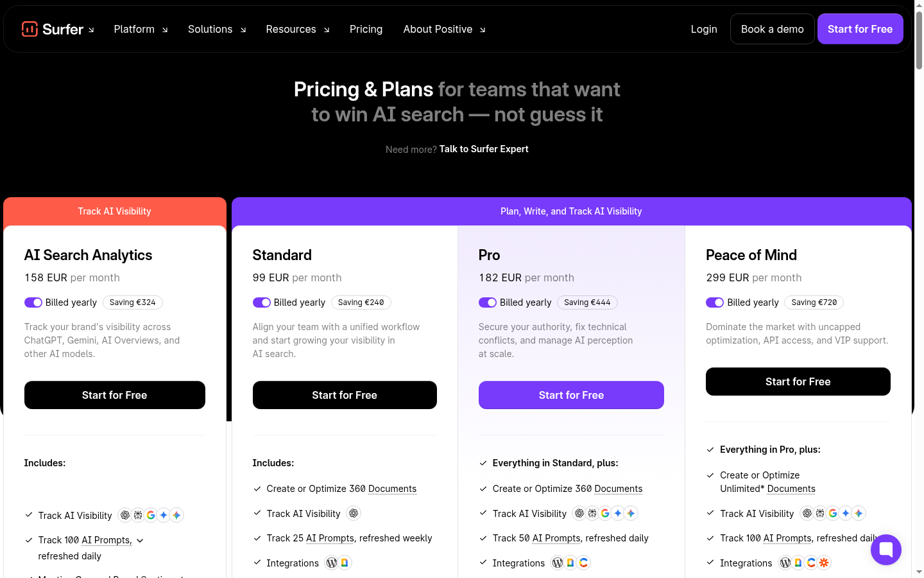Toggle Billed yearly for AI Search Analytics
924x578 pixels.
[33, 302]
